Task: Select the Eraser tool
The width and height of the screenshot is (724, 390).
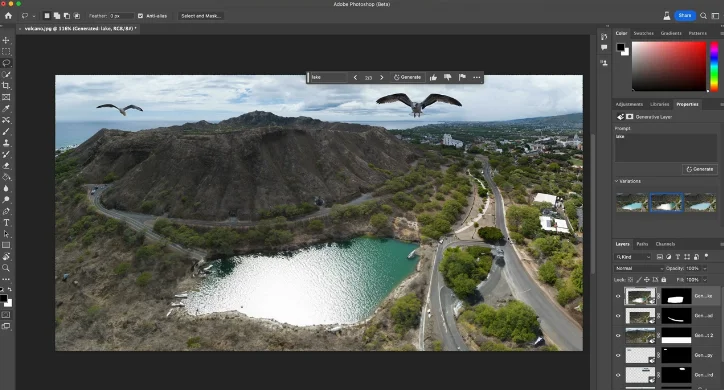Action: [6, 166]
